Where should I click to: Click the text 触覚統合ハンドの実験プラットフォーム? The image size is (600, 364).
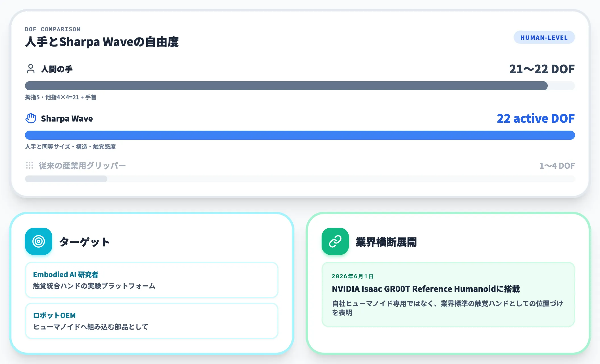[94, 286]
